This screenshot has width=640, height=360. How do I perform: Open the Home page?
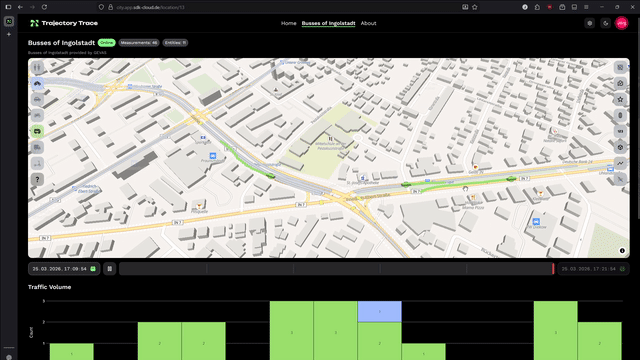tap(289, 23)
